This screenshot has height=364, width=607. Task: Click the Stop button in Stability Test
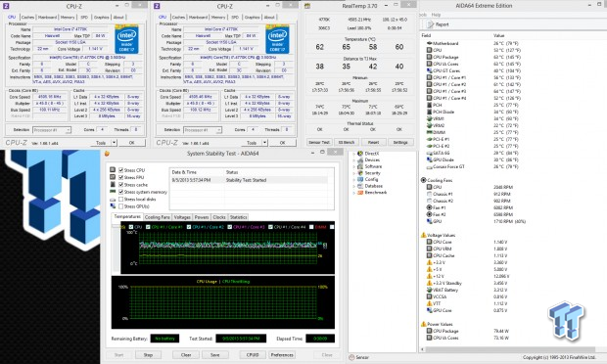click(148, 355)
